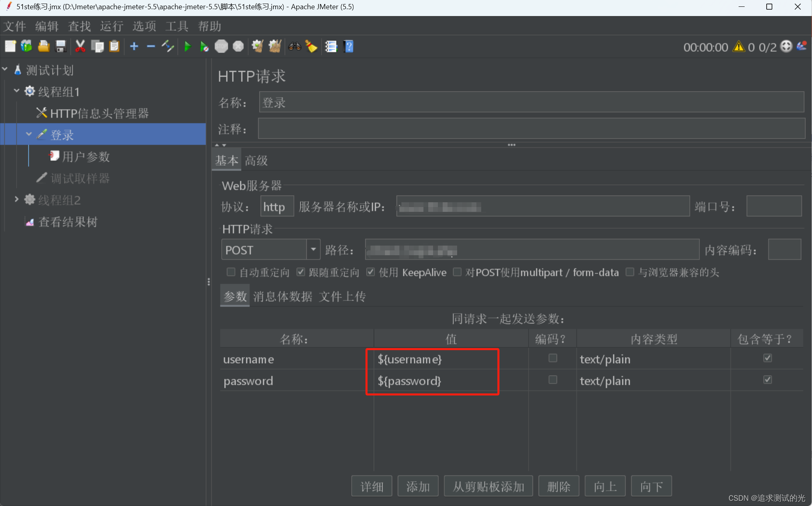Screen dimensions: 812x506
Task: Collapse the 测试计划 tree node
Action: pos(5,69)
